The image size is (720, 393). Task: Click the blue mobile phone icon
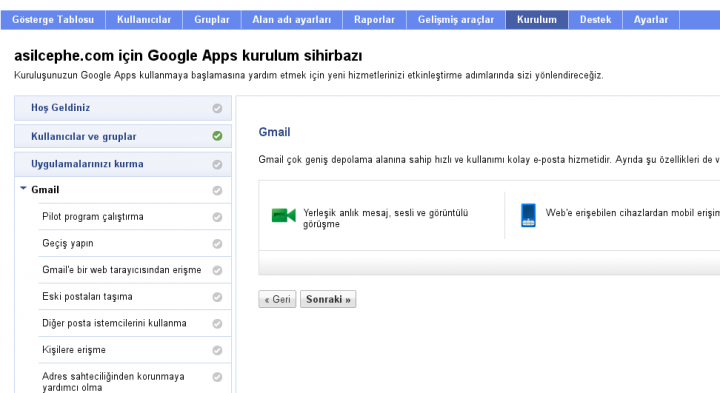tap(528, 215)
